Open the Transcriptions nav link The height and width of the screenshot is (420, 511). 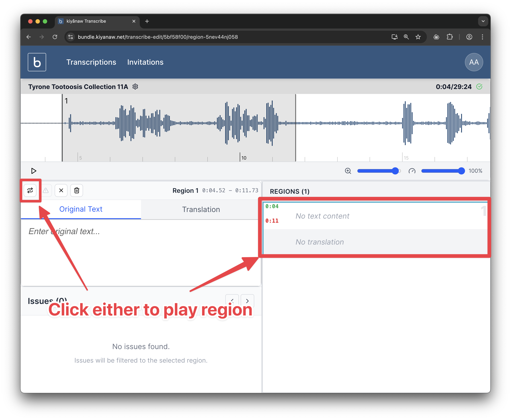[x=91, y=62]
